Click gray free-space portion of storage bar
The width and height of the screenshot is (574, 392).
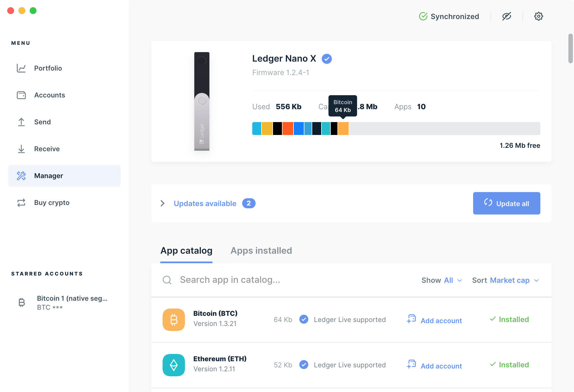tap(445, 129)
